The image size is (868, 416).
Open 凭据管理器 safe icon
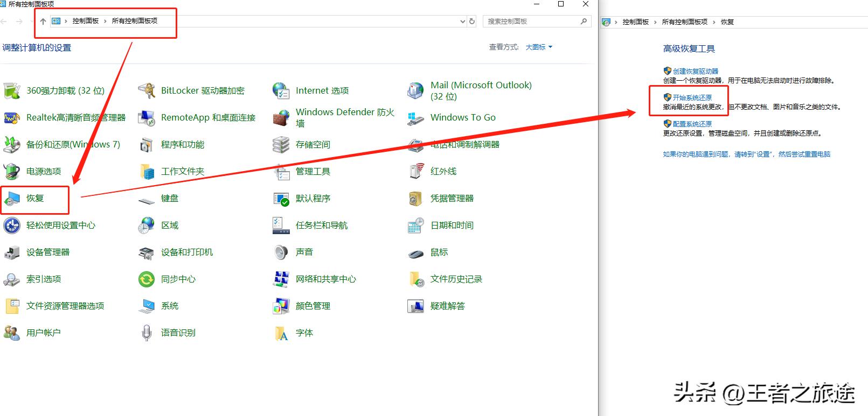[x=416, y=199]
